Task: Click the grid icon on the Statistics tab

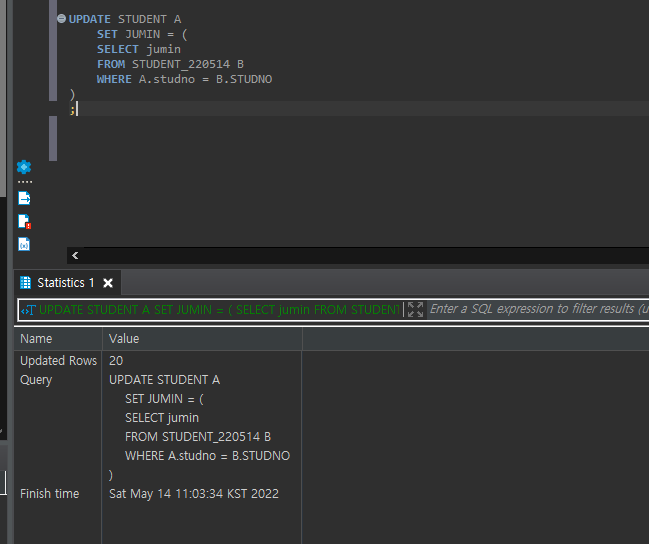Action: pos(26,283)
